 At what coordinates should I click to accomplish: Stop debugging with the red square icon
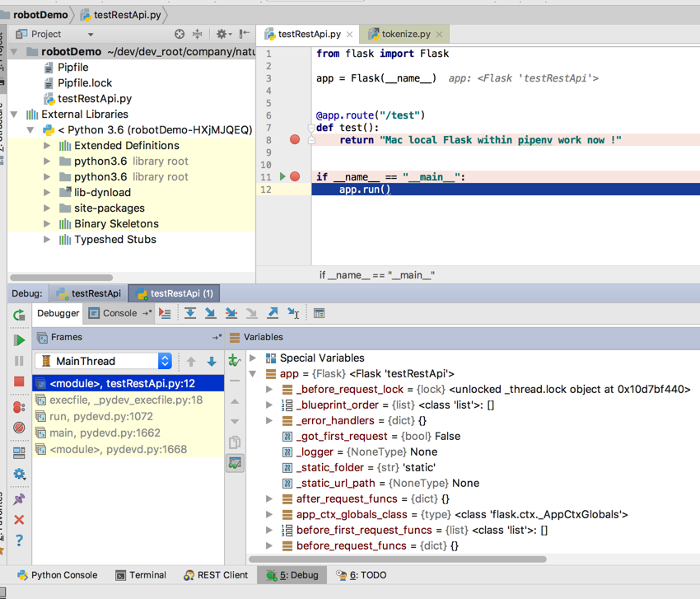point(19,382)
